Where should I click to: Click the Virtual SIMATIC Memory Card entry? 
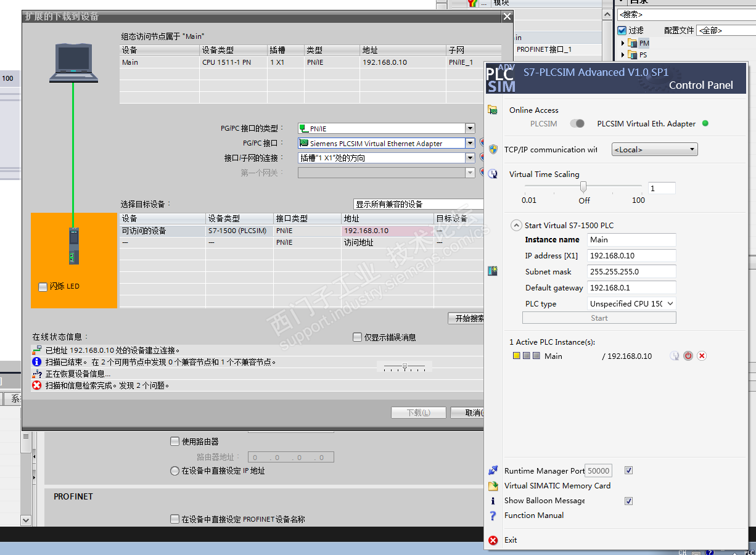[x=557, y=486]
